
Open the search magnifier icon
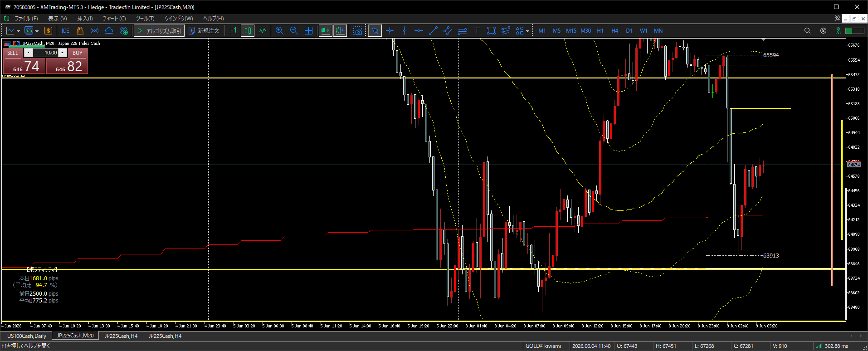[807, 31]
